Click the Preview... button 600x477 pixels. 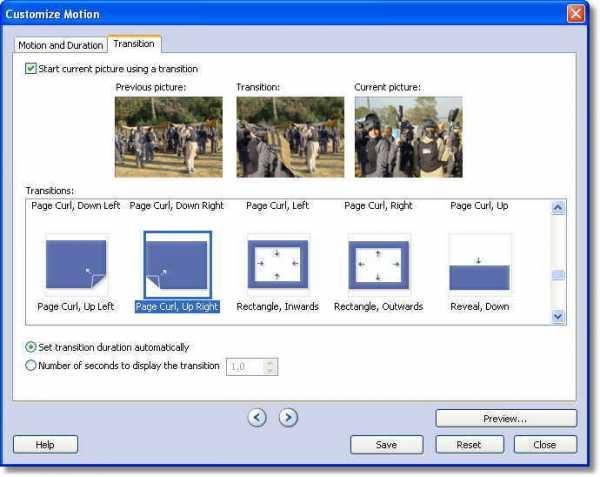click(506, 418)
